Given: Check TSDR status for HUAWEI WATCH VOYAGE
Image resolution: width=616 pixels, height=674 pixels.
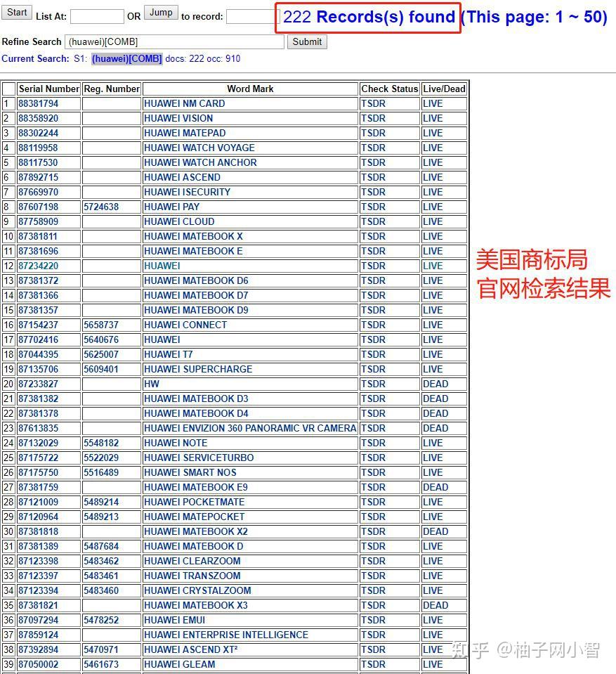Looking at the screenshot, I should pos(373,148).
